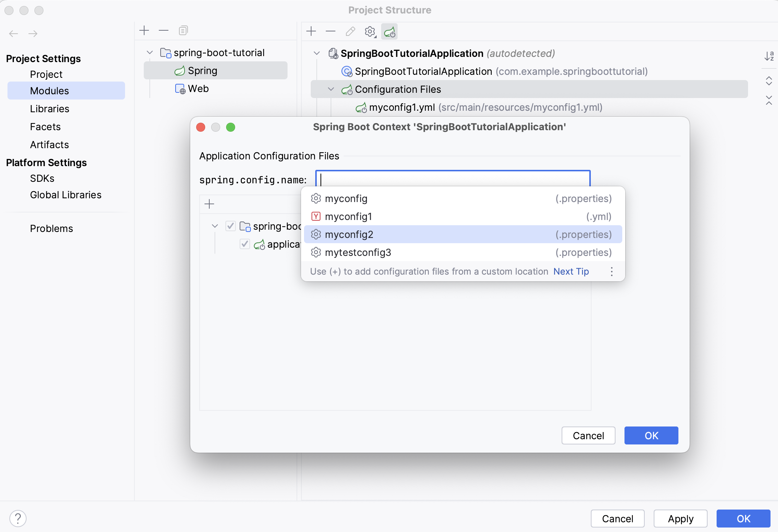Screen dimensions: 778x532
Task: Click the refresh/reload configurations icon in toolbar
Action: pos(389,31)
